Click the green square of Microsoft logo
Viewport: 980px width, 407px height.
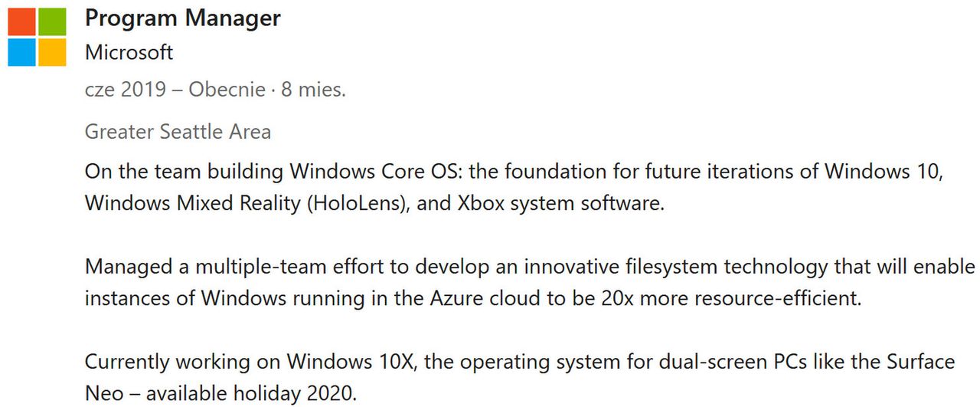click(x=52, y=22)
